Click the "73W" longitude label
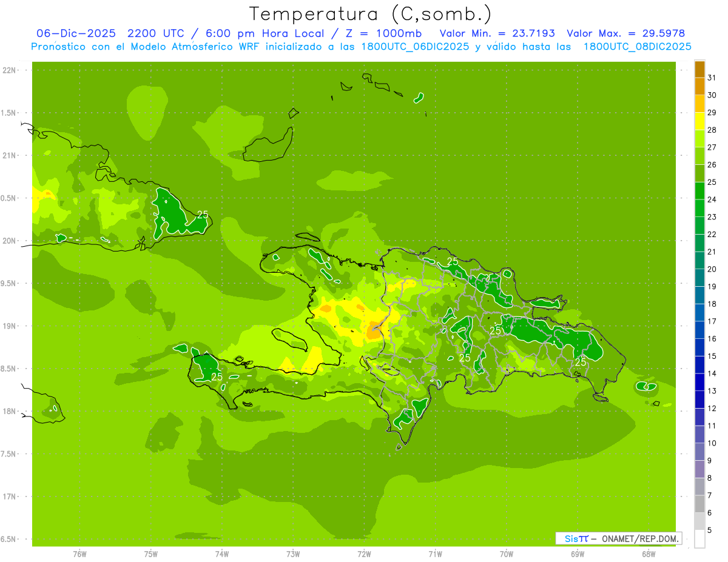The width and height of the screenshot is (728, 562). point(293,554)
